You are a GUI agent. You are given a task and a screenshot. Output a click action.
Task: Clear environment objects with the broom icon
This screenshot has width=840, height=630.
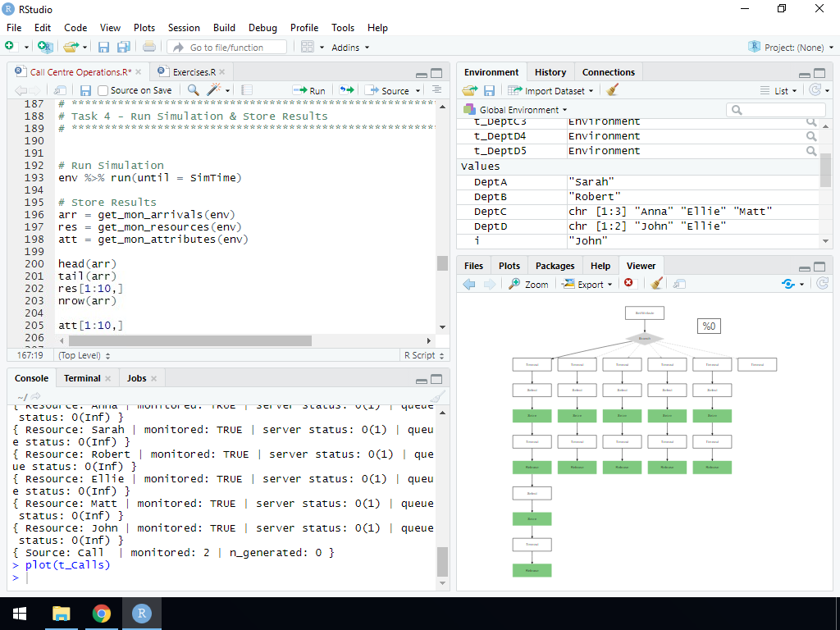[612, 90]
